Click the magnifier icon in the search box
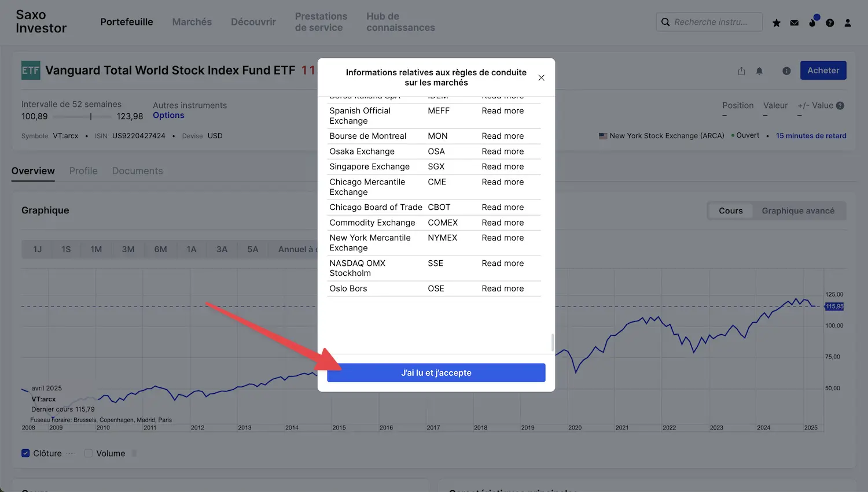The image size is (868, 492). pos(665,22)
